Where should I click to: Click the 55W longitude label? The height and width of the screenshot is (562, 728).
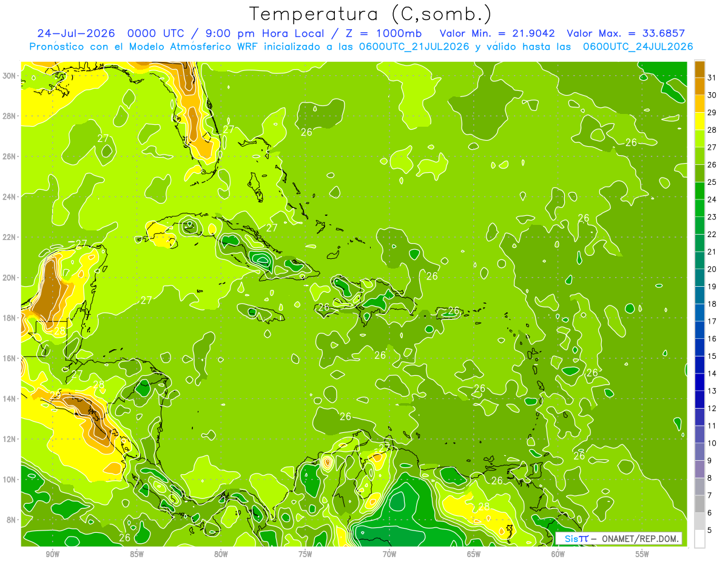point(642,555)
